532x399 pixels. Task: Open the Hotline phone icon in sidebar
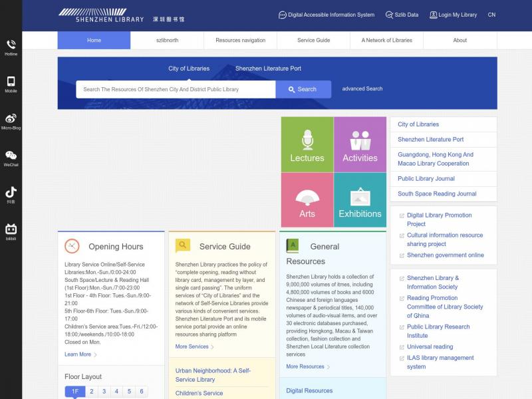[x=11, y=45]
